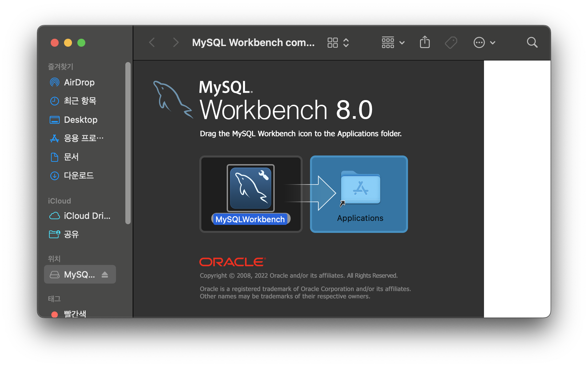Click the 위치 sidebar section header

click(54, 259)
